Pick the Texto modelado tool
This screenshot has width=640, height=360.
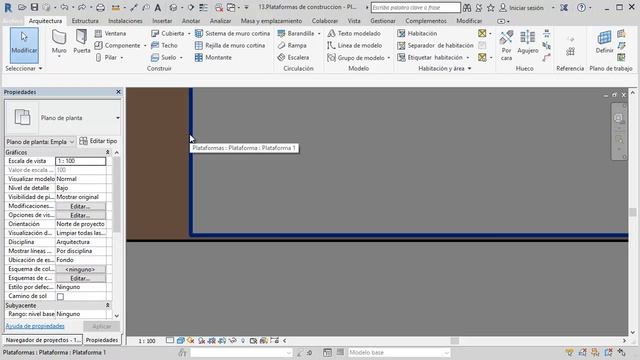(x=354, y=33)
